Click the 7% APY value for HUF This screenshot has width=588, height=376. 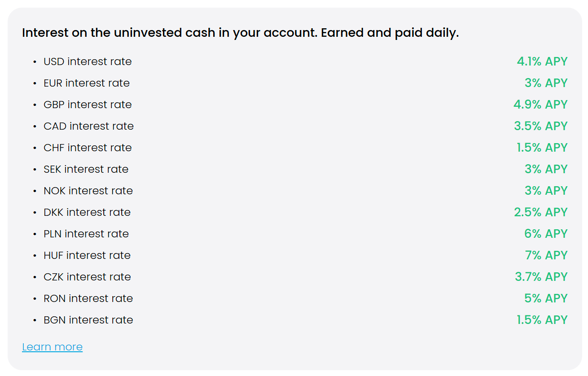(546, 255)
